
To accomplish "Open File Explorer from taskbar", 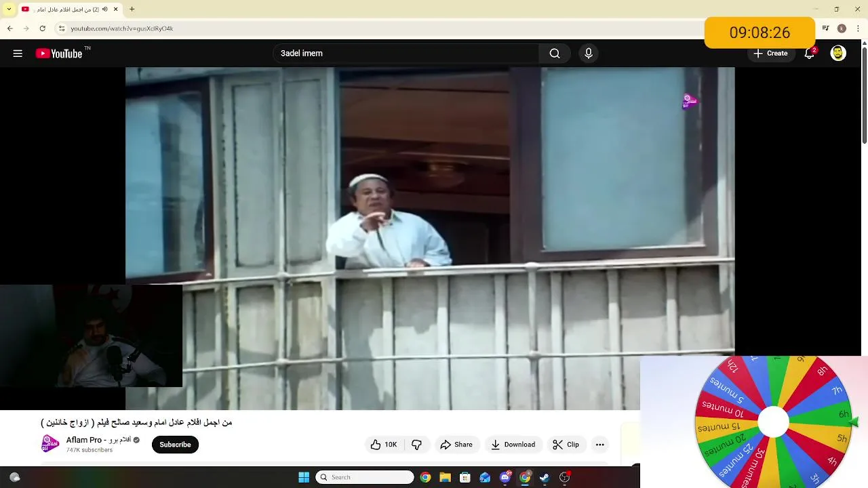I will coord(445,477).
